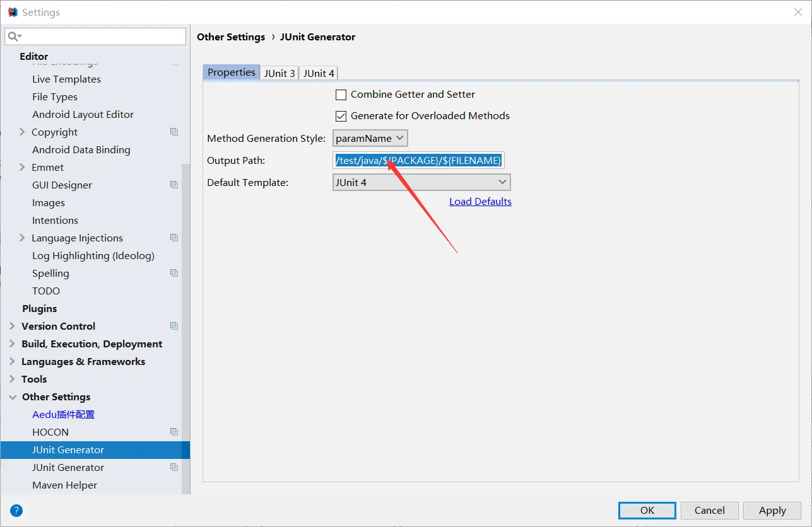Click the settings search box
This screenshot has height=527, width=812.
95,37
